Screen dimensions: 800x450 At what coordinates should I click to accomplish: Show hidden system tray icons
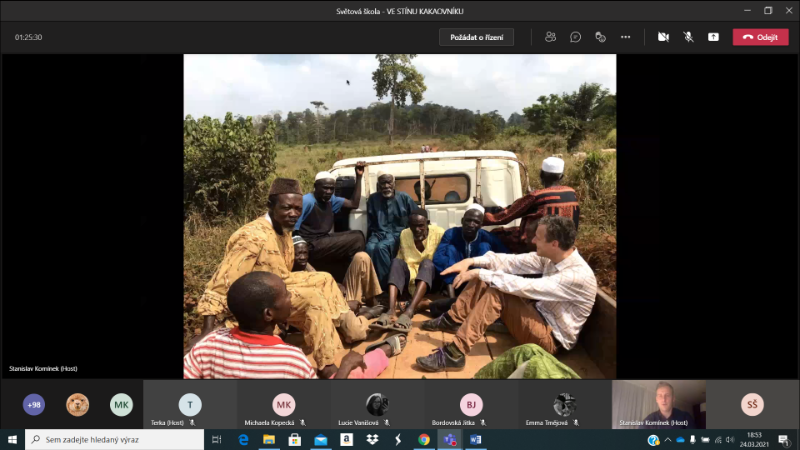(668, 440)
